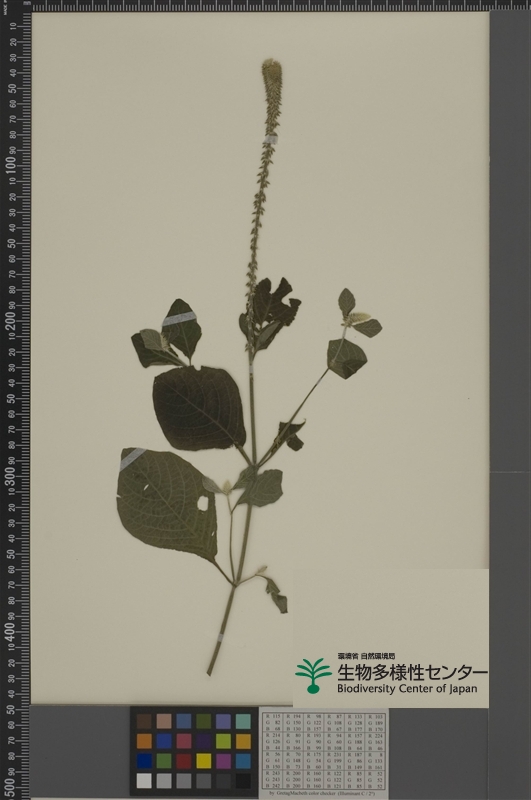Select the red swatch in third row
The width and height of the screenshot is (531, 800).
point(184,761)
